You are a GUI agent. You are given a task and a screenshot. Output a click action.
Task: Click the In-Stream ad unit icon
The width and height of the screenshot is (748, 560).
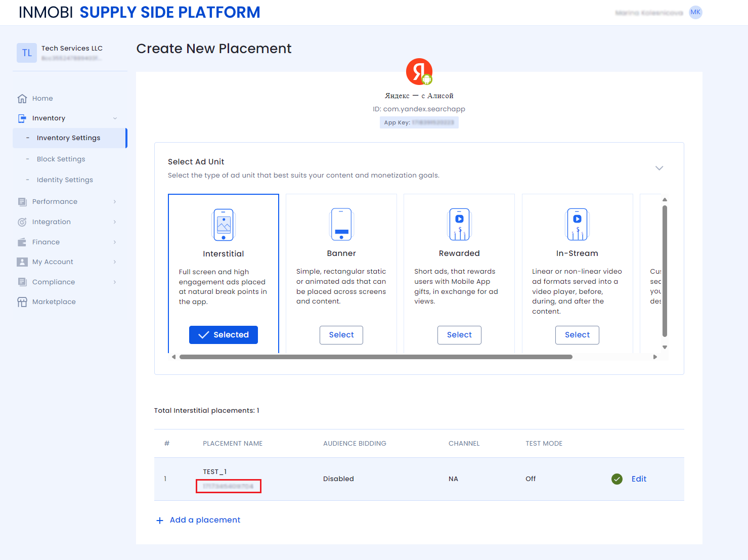577,225
